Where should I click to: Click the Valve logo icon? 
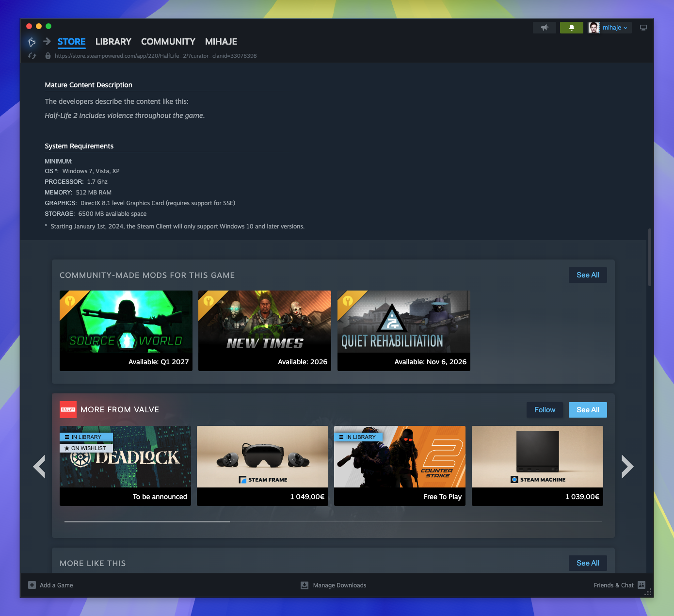(x=68, y=410)
